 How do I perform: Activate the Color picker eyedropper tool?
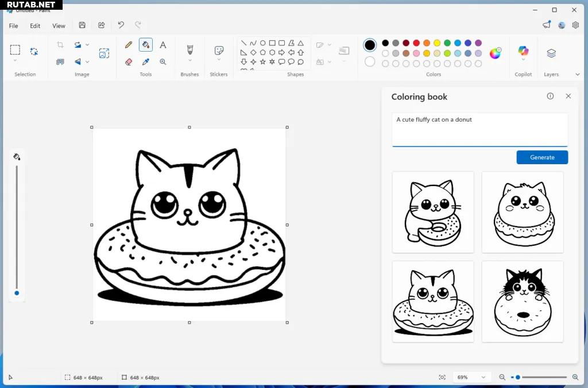(x=146, y=61)
